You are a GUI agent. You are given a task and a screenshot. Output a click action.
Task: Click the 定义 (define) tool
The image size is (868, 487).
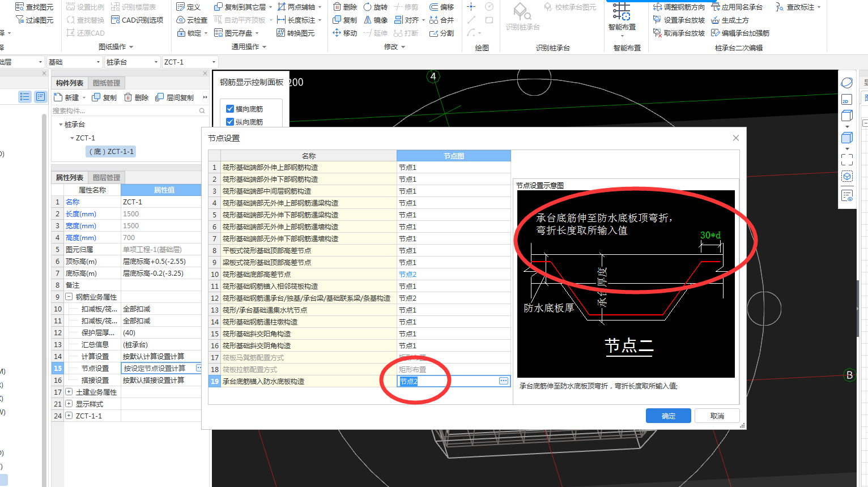[189, 7]
